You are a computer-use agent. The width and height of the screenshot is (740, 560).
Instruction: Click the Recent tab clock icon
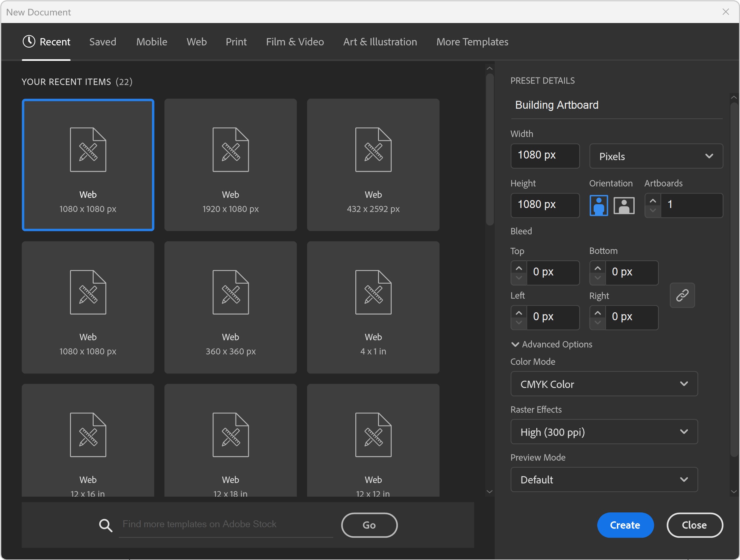point(29,42)
